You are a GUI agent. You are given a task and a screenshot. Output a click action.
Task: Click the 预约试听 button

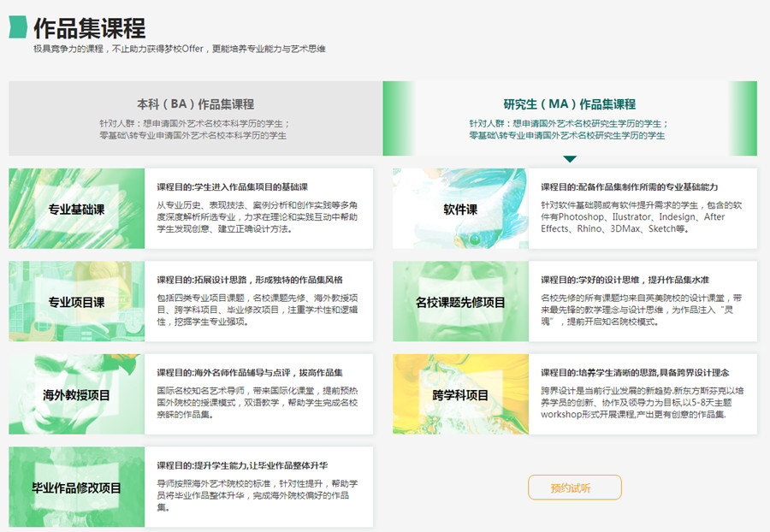pos(574,488)
